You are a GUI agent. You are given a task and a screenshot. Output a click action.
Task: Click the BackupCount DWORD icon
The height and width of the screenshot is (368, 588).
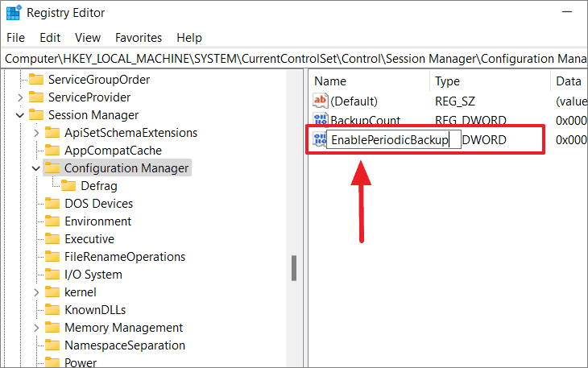[x=321, y=119]
